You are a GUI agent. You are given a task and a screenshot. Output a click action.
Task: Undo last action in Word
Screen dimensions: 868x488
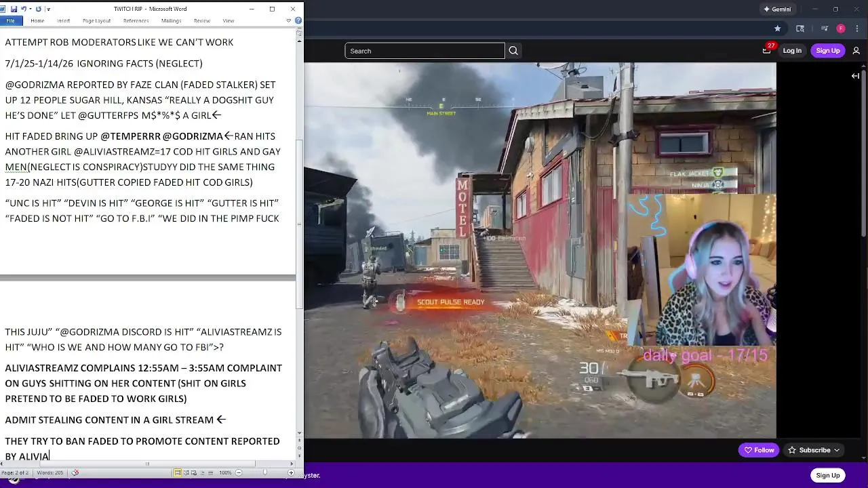[x=24, y=9]
